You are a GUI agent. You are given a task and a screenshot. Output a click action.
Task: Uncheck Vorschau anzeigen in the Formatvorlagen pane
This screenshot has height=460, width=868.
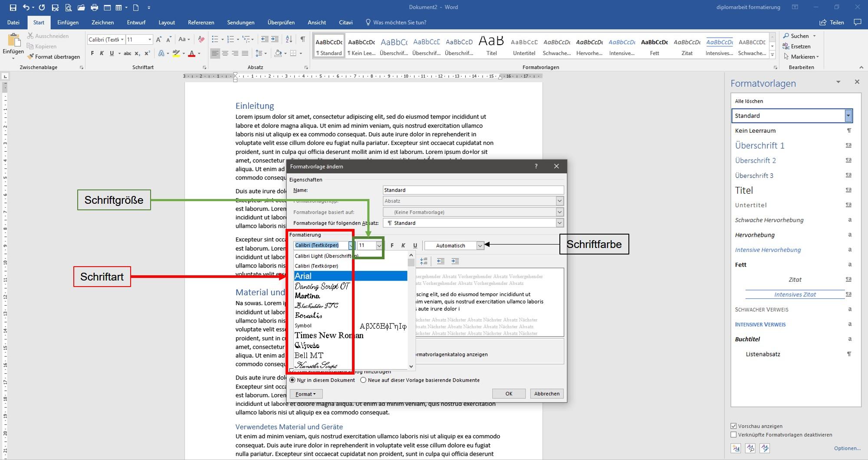tap(733, 426)
